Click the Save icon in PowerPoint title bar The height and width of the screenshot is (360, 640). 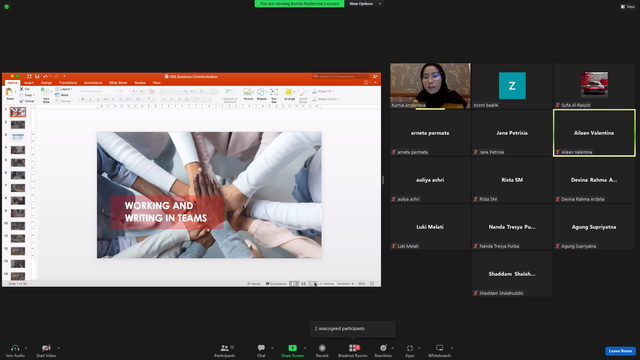[37, 76]
